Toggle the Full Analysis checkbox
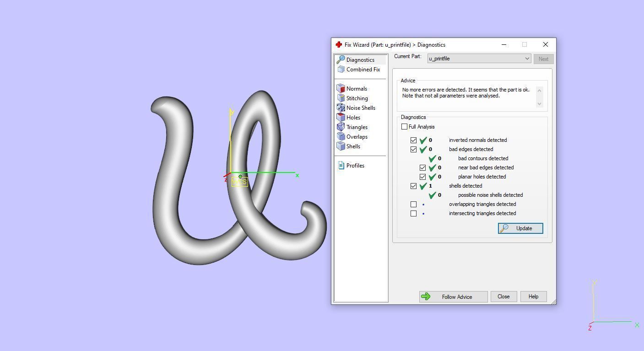The height and width of the screenshot is (351, 644). [x=404, y=127]
